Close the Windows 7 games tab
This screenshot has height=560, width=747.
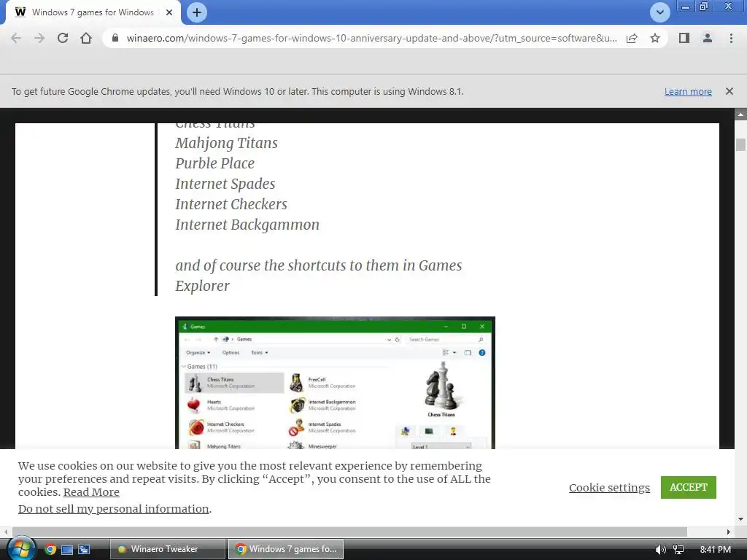(169, 12)
